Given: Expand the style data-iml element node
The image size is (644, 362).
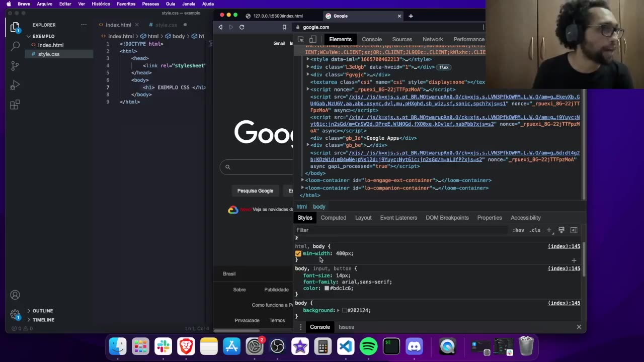Looking at the screenshot, I should [308, 59].
